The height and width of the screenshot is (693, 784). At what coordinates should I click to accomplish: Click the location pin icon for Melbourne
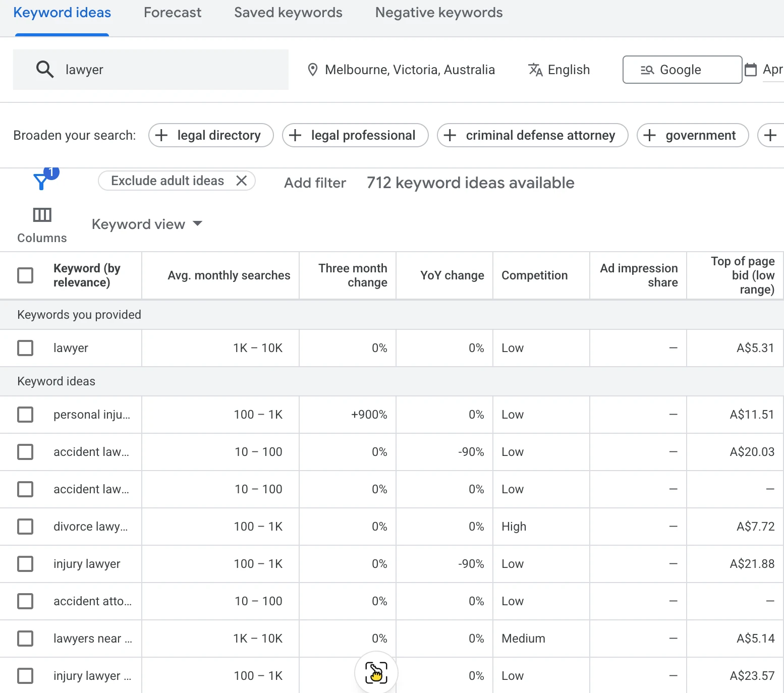(x=313, y=70)
